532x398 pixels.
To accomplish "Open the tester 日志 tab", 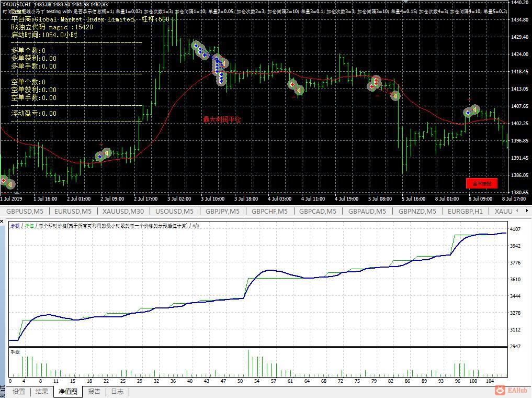I will 117,392.
